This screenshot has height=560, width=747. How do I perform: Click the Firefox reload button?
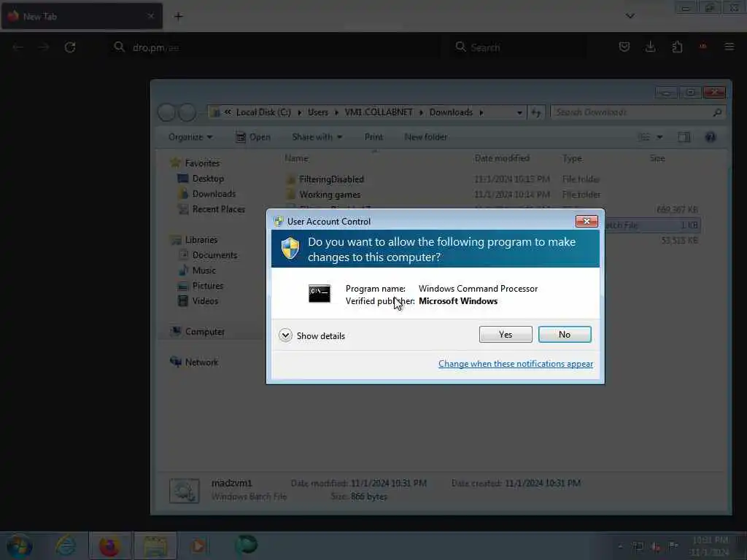(x=70, y=47)
